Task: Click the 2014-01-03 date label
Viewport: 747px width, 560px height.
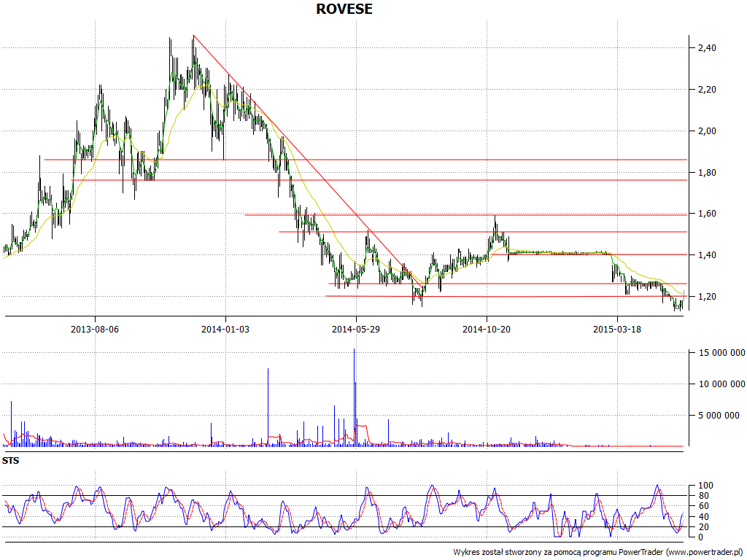Action: (x=225, y=329)
